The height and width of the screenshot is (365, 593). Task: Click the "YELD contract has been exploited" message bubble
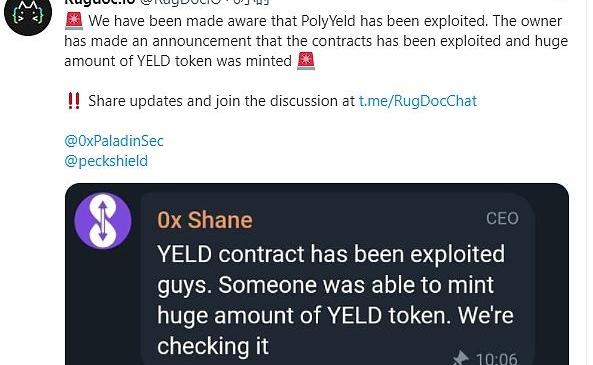(x=337, y=279)
